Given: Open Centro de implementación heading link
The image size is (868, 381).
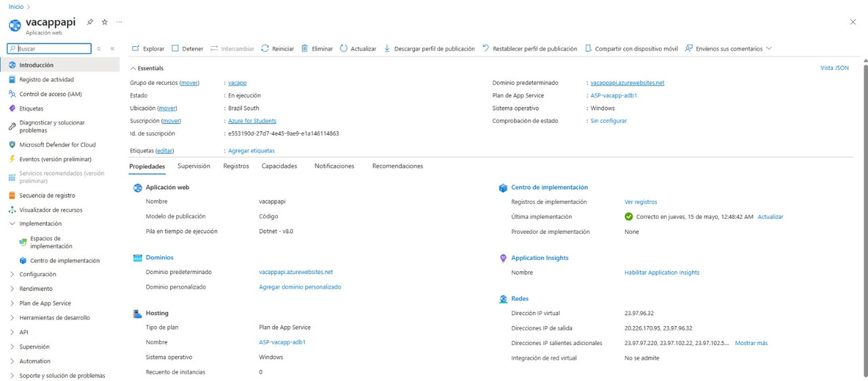Looking at the screenshot, I should click(549, 187).
